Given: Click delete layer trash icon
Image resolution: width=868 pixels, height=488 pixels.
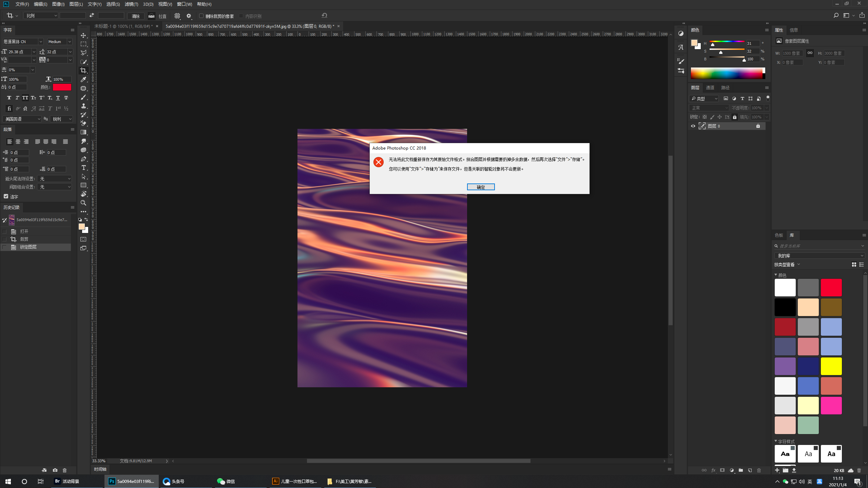Looking at the screenshot, I should click(x=759, y=470).
